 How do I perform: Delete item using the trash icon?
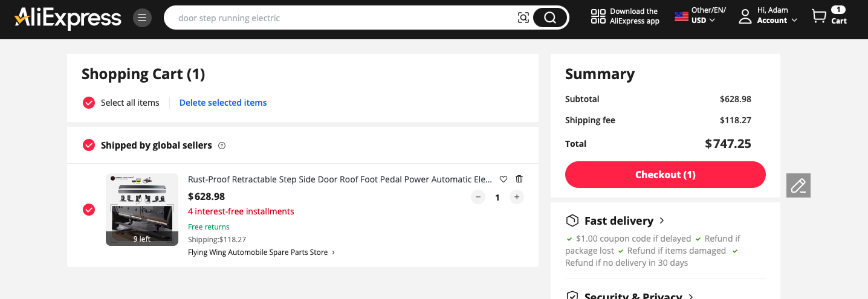click(519, 179)
